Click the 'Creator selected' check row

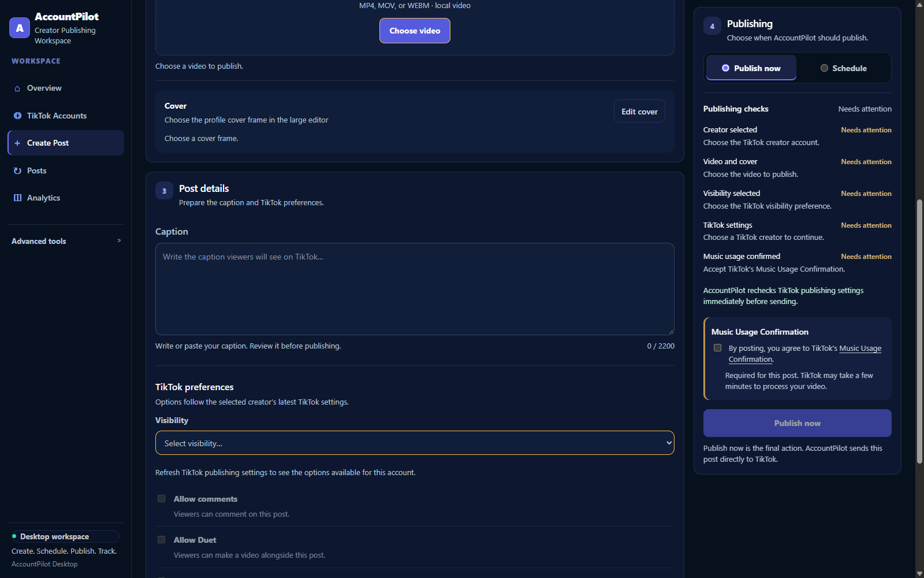pyautogui.click(x=797, y=136)
